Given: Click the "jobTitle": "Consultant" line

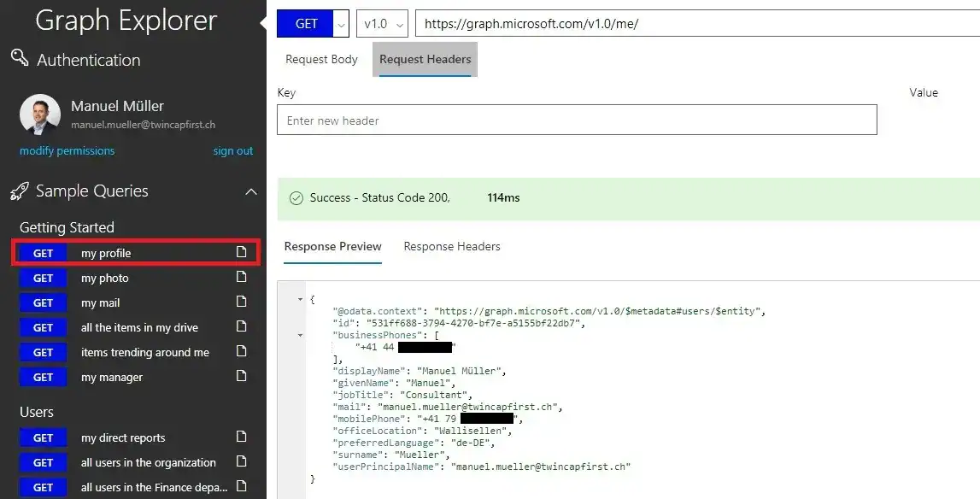Looking at the screenshot, I should coord(403,396).
